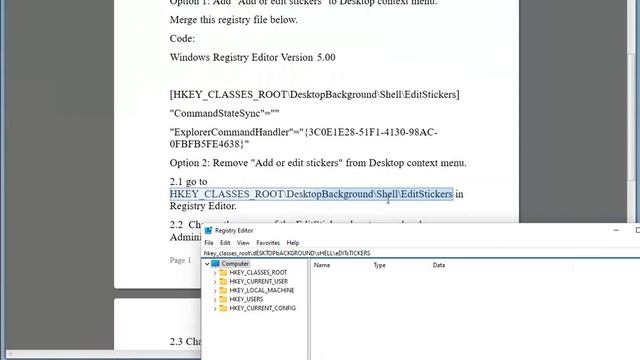Select the HKEY_LOCAL_MACHINE tree label
Image resolution: width=640 pixels, height=360 pixels.
[262, 291]
